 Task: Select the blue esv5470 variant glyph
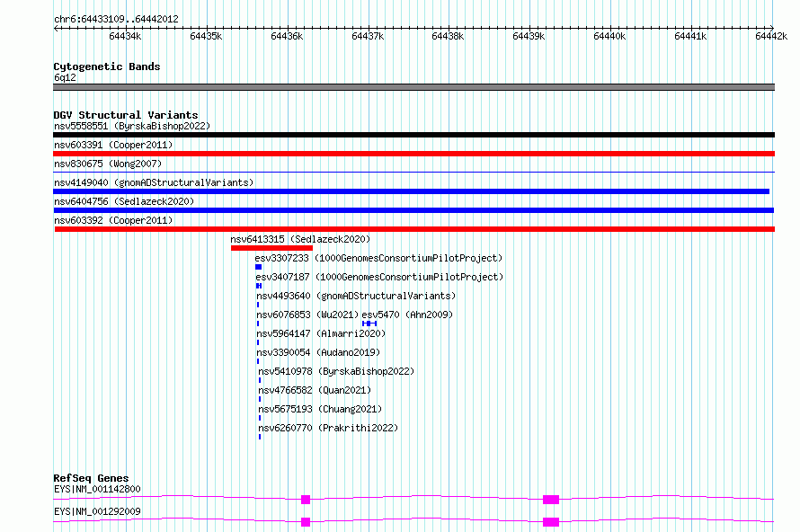click(x=369, y=324)
